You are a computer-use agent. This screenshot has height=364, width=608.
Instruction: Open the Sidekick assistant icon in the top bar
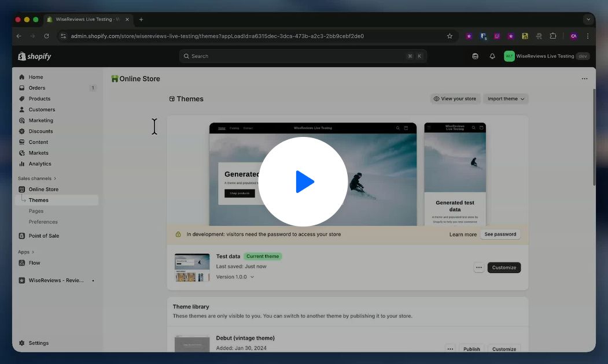point(475,56)
